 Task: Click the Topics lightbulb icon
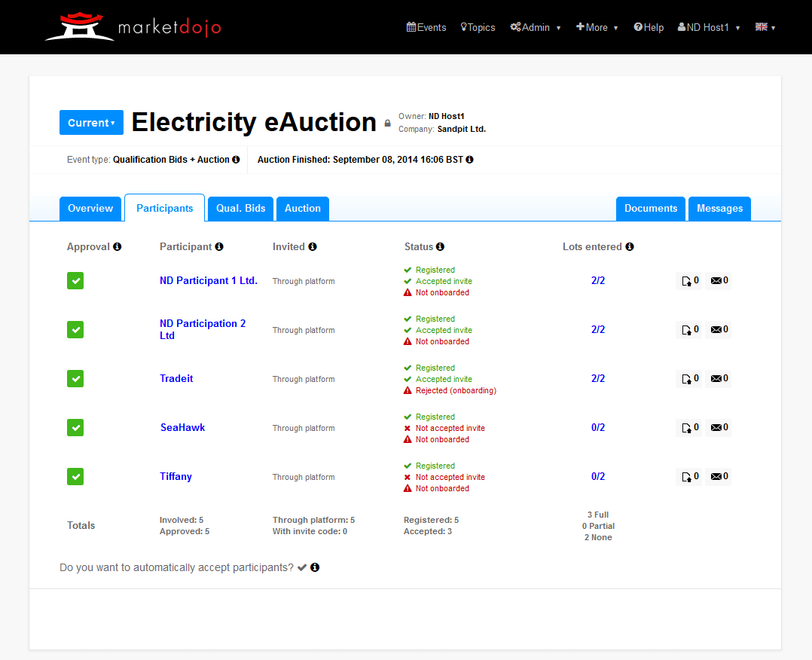tap(462, 27)
